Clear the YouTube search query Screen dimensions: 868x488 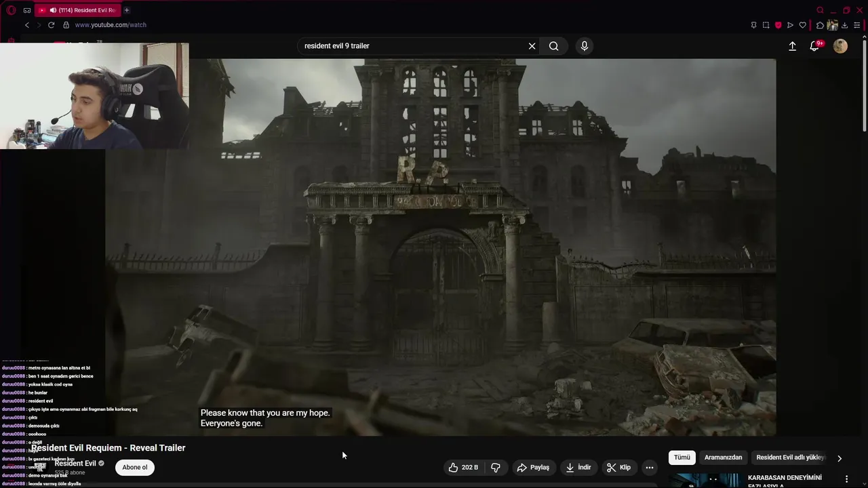click(532, 46)
